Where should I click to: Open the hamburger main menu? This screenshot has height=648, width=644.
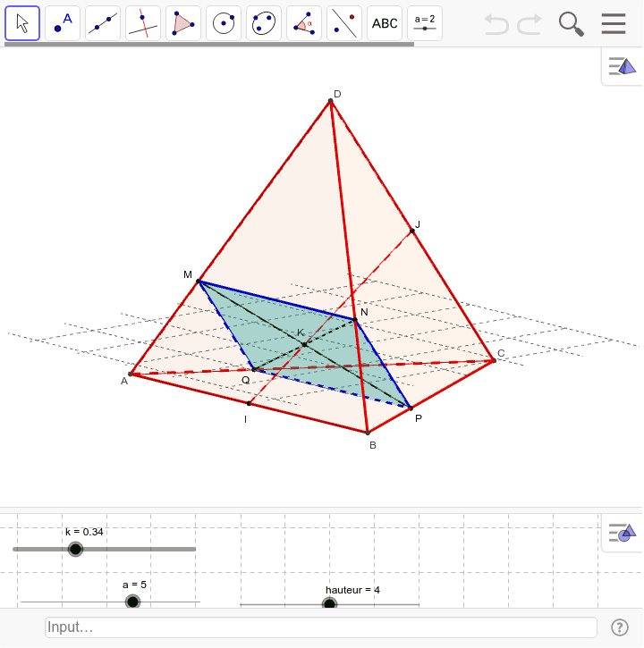(614, 23)
